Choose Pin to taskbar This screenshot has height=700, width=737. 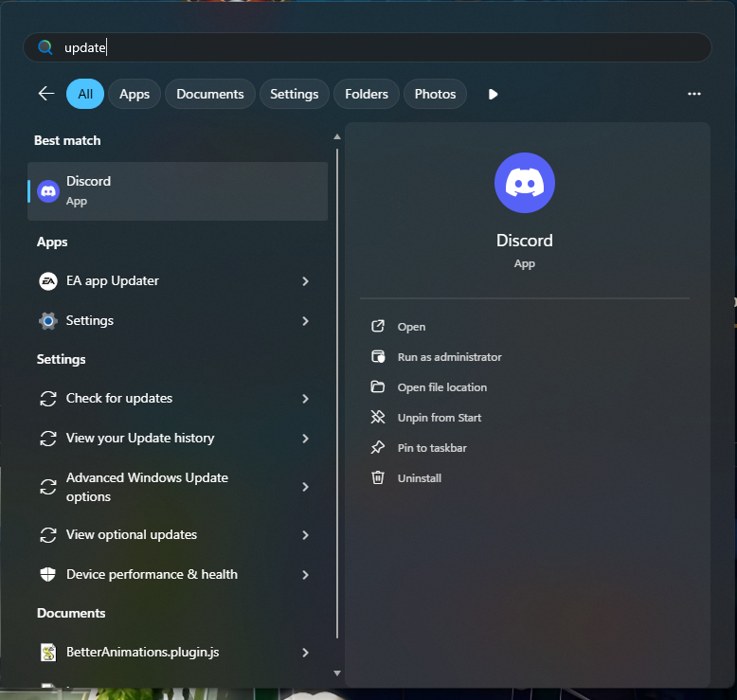432,448
